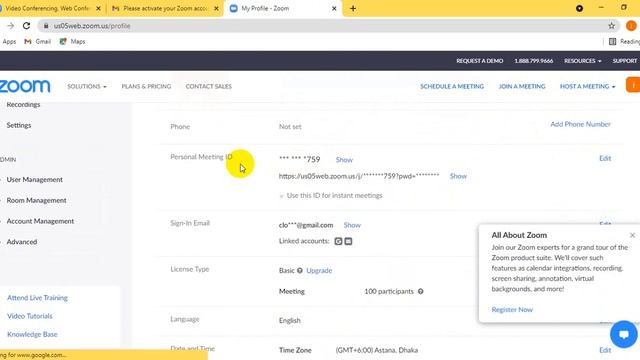Click the first linked account icon

(338, 241)
